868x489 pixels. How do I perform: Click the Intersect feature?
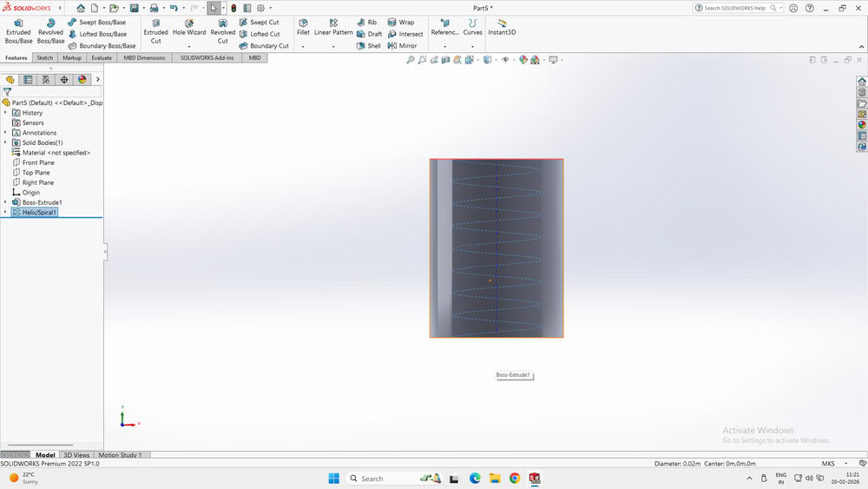pos(405,34)
